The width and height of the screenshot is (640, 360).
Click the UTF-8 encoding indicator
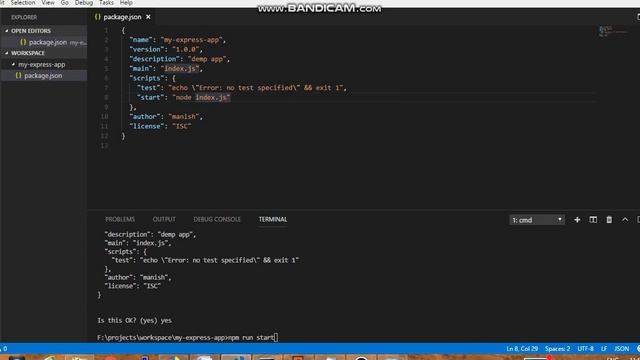pyautogui.click(x=585, y=349)
